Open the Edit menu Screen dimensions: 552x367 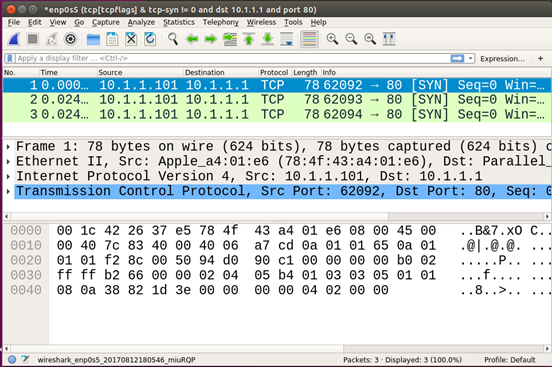point(34,22)
